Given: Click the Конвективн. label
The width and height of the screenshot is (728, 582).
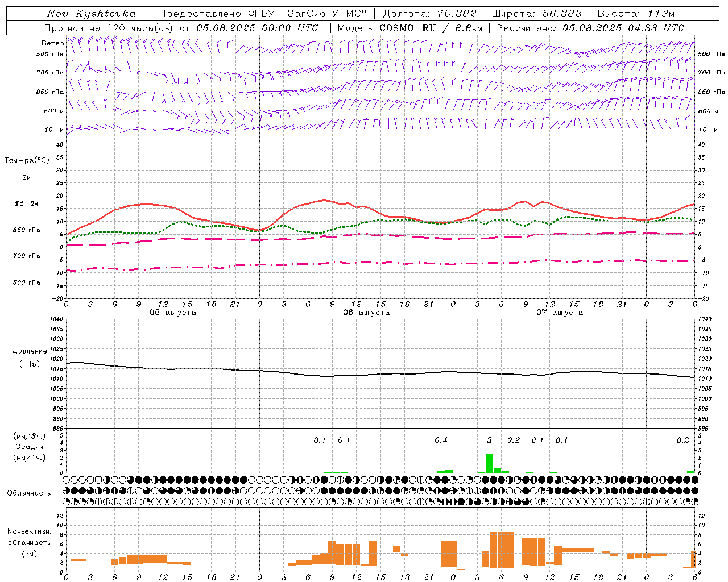Looking at the screenshot, I should click(x=29, y=531).
